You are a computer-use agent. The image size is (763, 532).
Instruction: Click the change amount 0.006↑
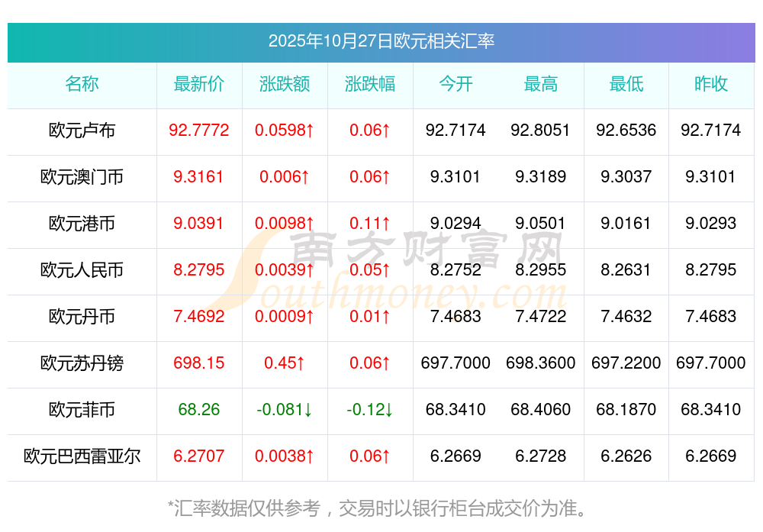point(285,176)
